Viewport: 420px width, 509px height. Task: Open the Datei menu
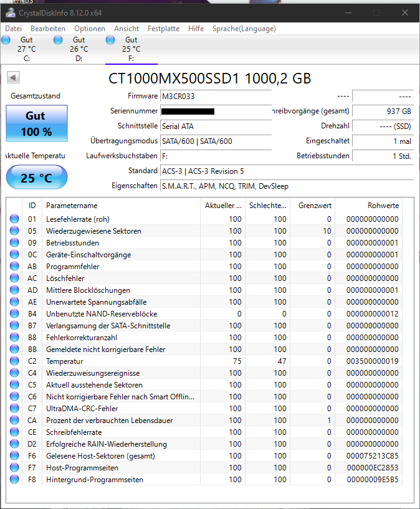click(x=13, y=29)
